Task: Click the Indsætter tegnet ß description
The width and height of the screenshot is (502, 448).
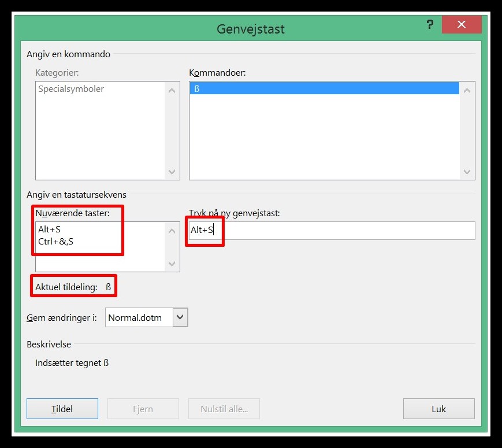Action: [x=72, y=363]
